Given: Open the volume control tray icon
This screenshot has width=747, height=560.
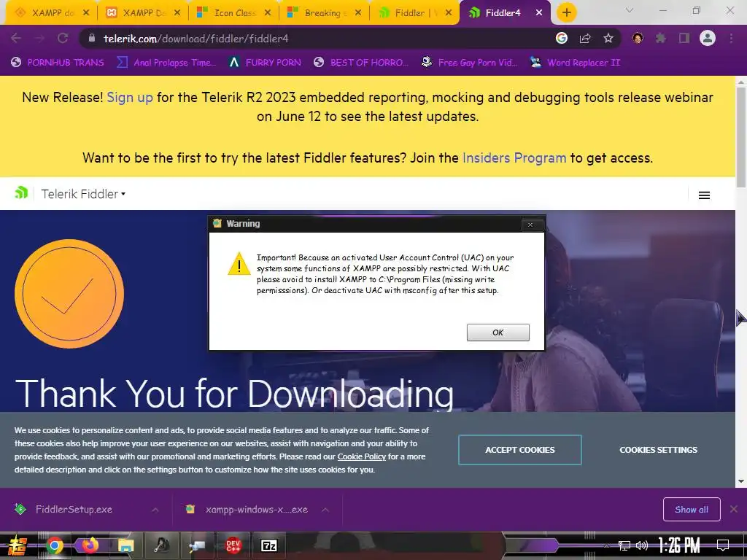Looking at the screenshot, I should pyautogui.click(x=642, y=545).
